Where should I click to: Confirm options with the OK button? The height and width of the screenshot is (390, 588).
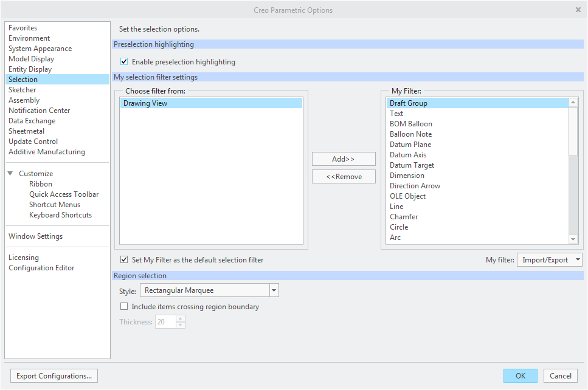pos(520,376)
